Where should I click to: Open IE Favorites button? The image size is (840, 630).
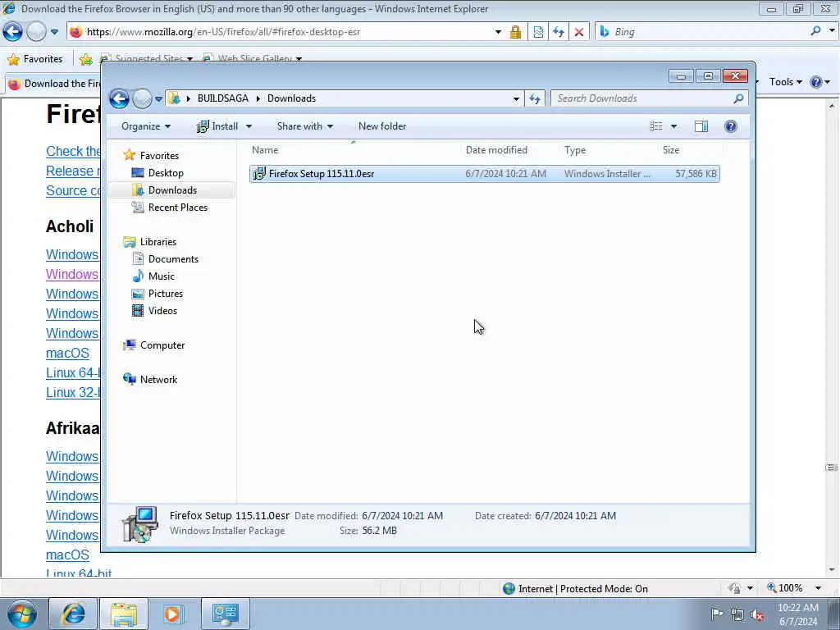pos(35,59)
